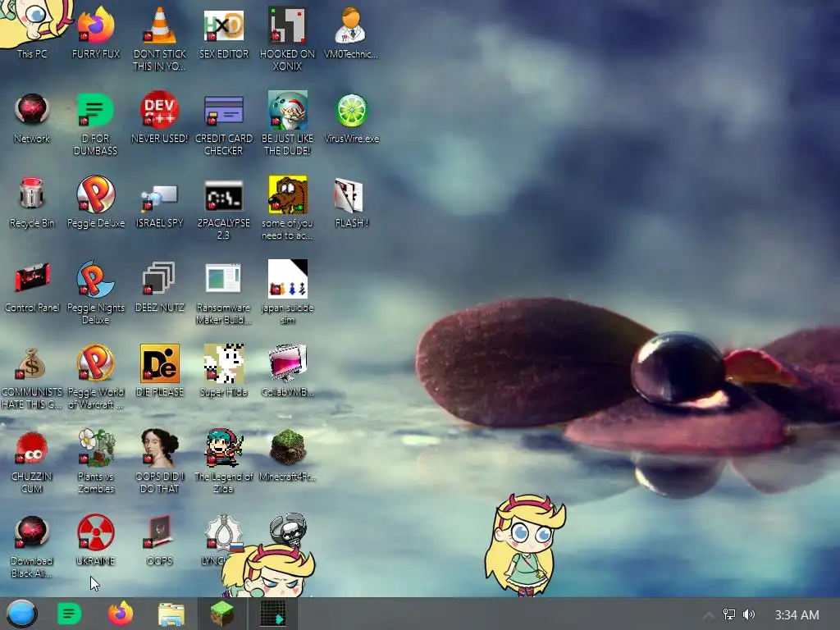
Task: Select COMMUNISTS HATE THIS G... money bag icon
Action: 32,378
